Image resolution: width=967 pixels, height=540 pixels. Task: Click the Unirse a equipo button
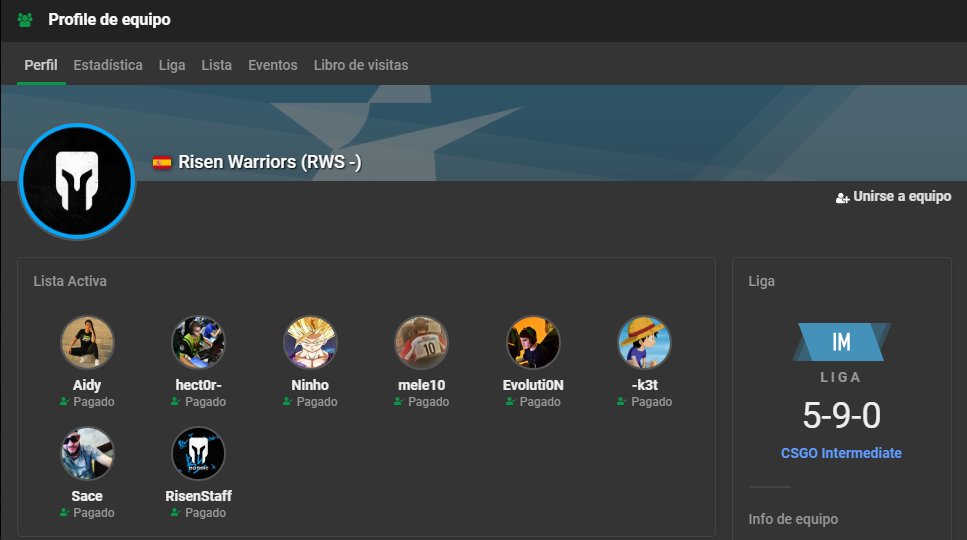[x=894, y=197]
